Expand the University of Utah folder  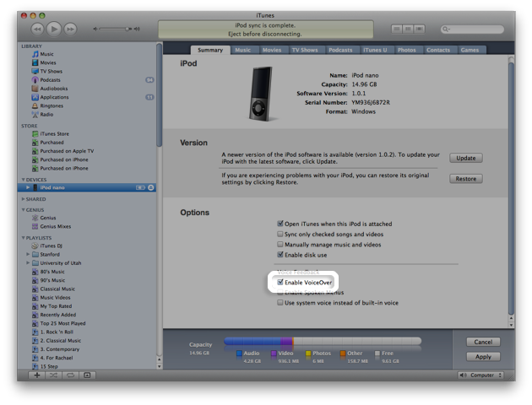click(28, 263)
